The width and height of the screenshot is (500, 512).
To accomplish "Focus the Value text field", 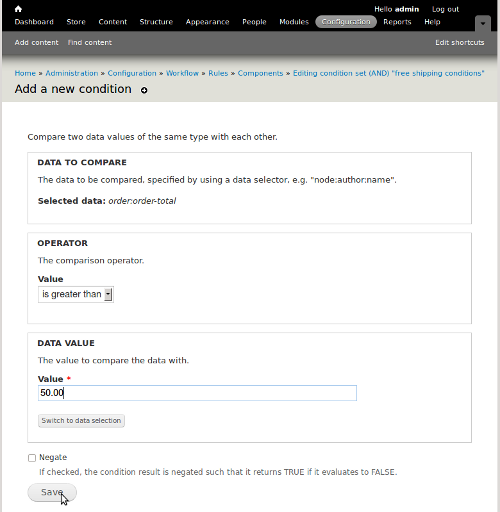I will tap(197, 393).
